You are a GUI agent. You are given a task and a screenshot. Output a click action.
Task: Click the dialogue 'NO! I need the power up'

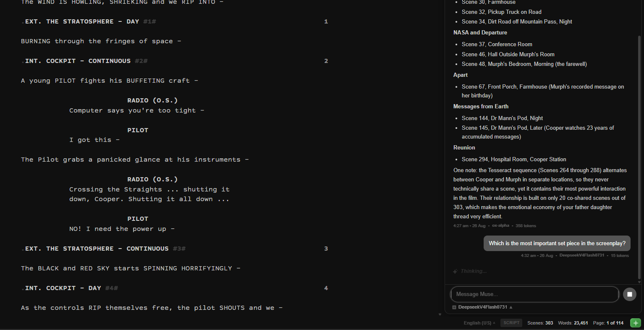[x=122, y=229]
